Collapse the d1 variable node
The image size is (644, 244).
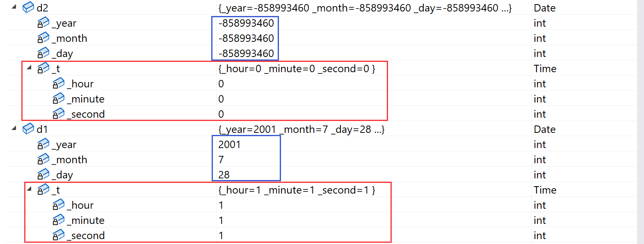(14, 128)
